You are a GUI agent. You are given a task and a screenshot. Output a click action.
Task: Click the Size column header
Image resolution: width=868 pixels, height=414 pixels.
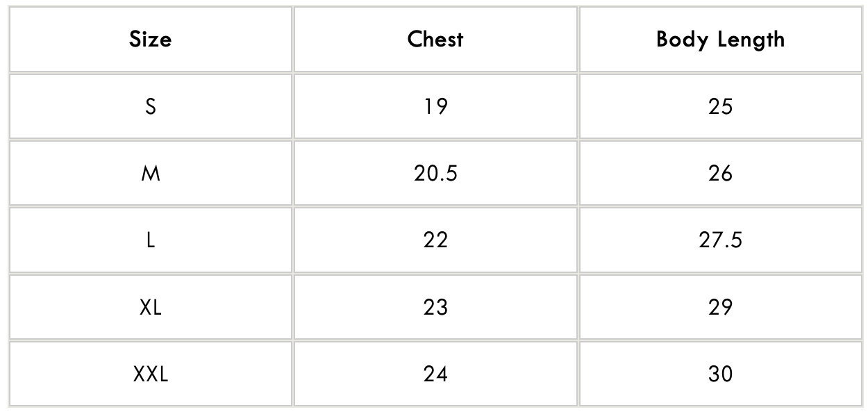pyautogui.click(x=150, y=40)
